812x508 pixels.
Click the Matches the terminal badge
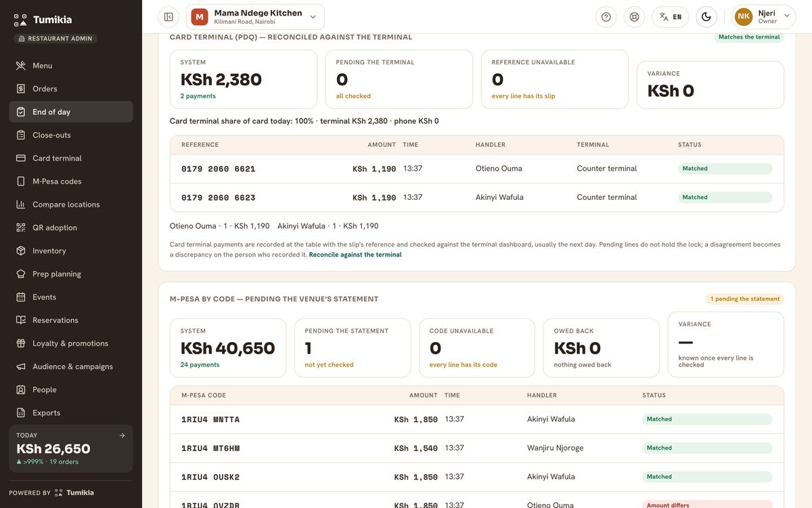tap(749, 37)
